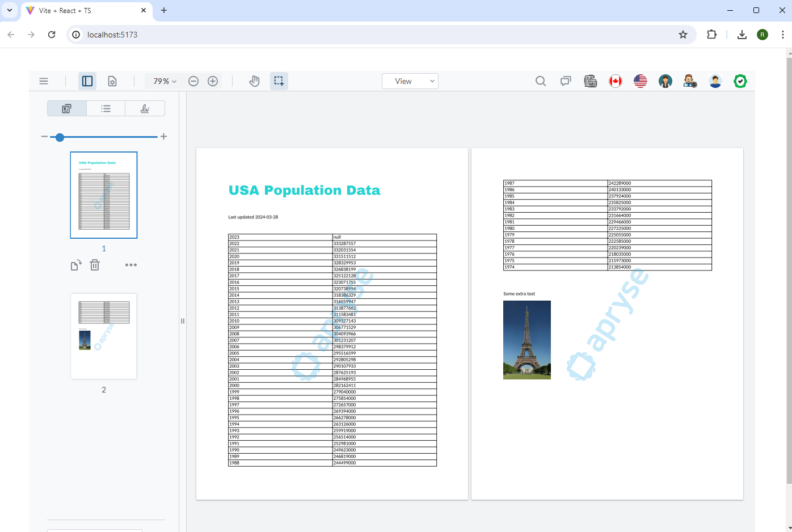The image size is (792, 532).
Task: Click 'Last updated 2024-03-28' text
Action: click(x=253, y=217)
